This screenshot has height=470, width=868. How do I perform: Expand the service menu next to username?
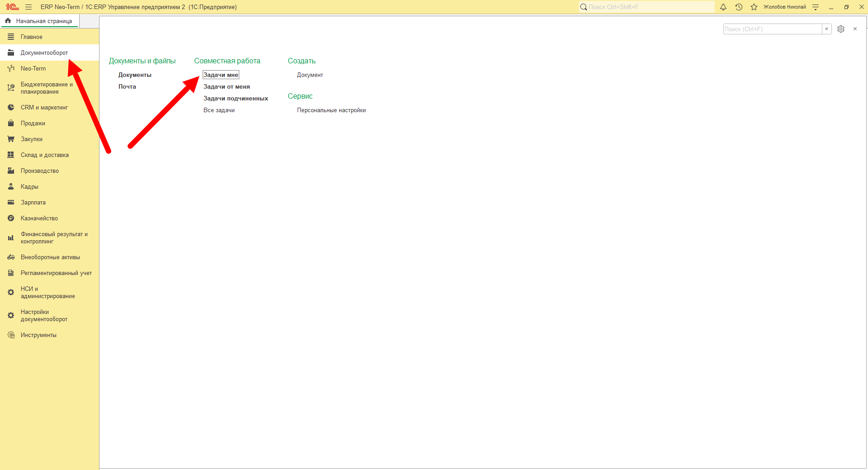coord(816,7)
